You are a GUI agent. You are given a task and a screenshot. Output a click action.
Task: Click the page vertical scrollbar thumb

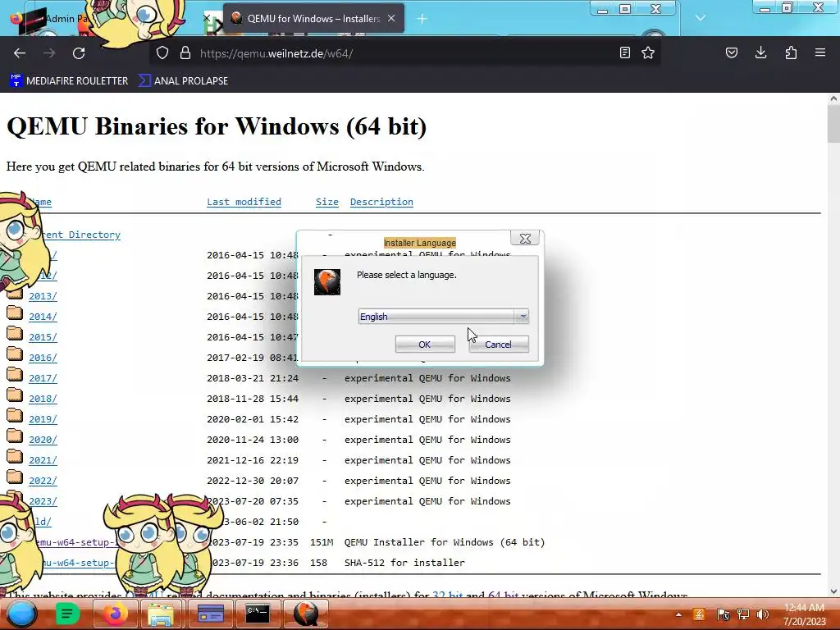[x=833, y=125]
